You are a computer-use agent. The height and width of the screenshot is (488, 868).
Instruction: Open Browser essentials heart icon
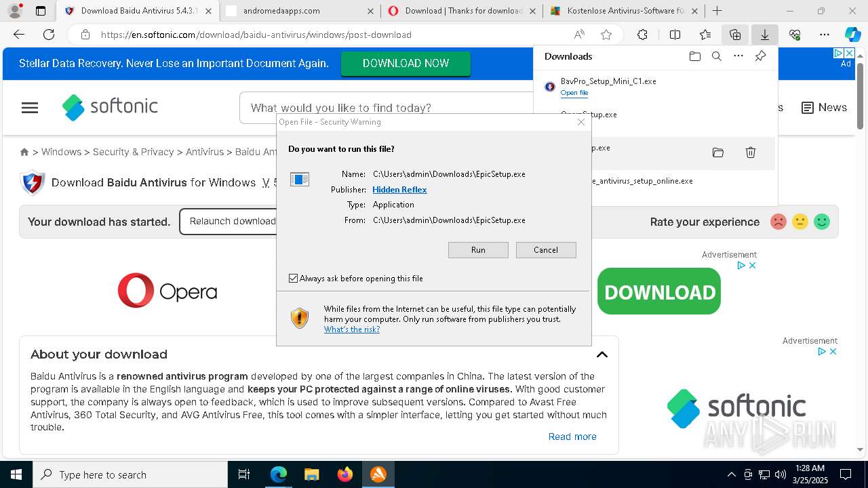(795, 35)
